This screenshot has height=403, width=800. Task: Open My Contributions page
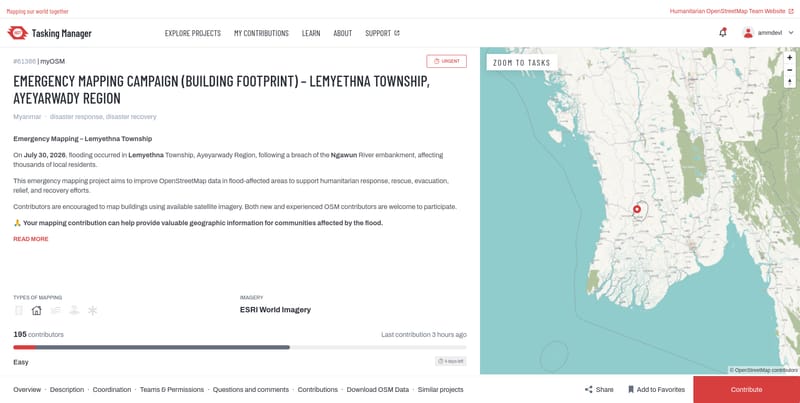click(x=261, y=33)
